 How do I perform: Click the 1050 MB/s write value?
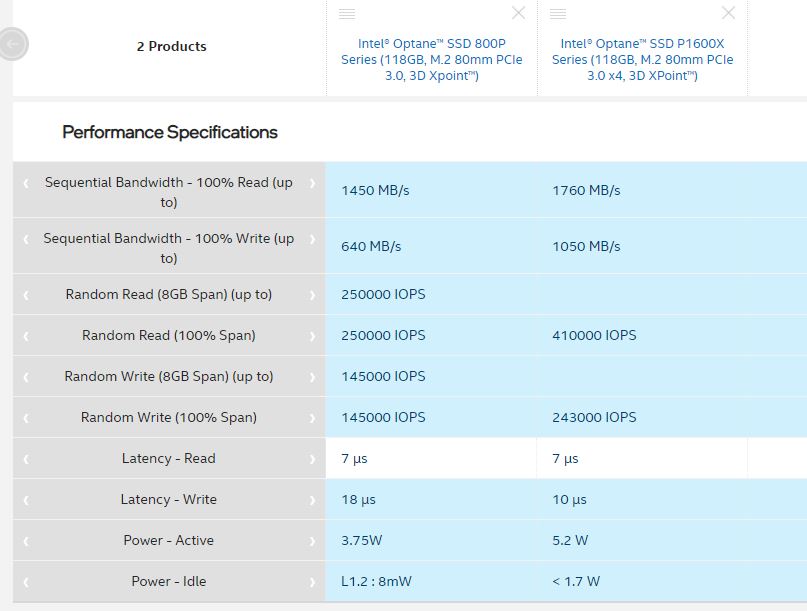[586, 247]
